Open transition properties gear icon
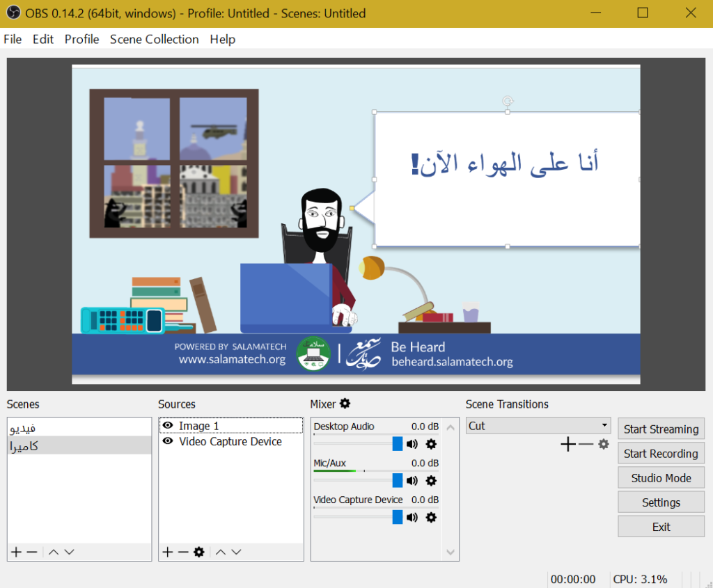 [604, 444]
